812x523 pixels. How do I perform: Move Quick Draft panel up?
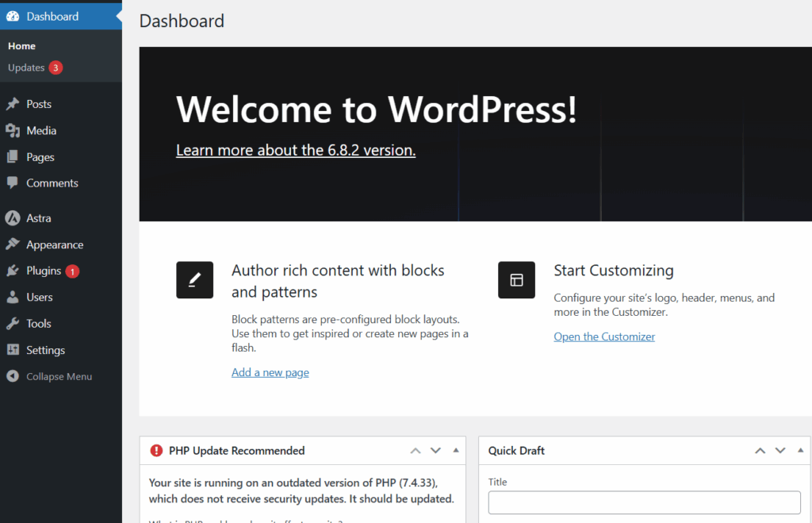[760, 451]
